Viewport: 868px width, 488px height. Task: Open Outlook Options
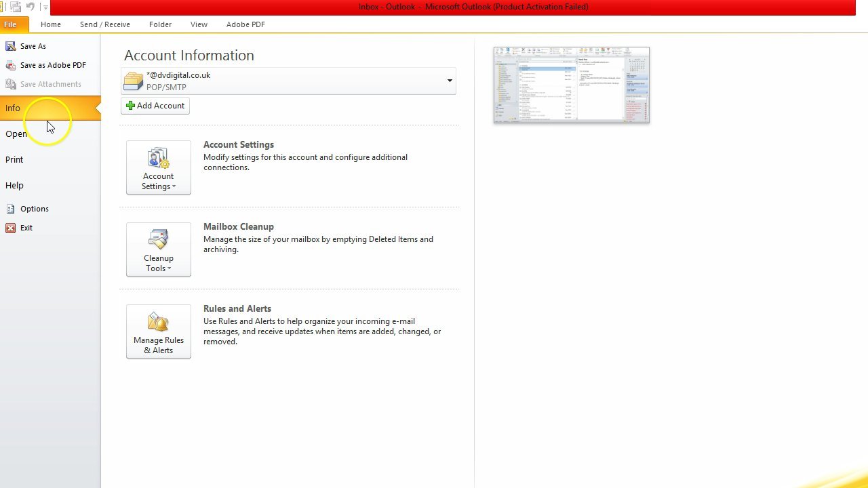[35, 209]
